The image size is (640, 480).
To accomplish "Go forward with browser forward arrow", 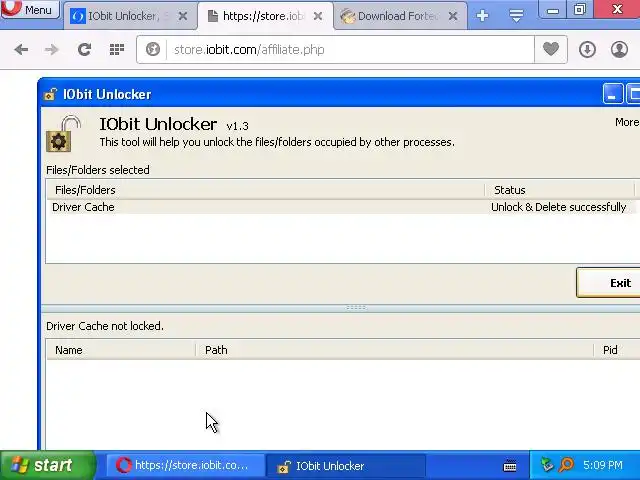I will (51, 50).
